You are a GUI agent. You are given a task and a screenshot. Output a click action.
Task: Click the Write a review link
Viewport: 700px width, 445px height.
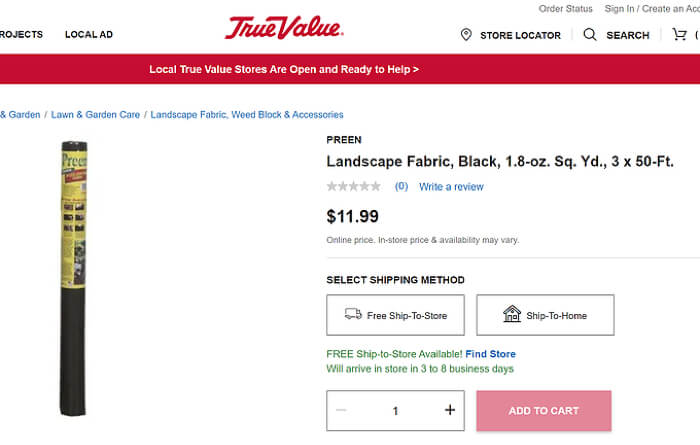(451, 187)
